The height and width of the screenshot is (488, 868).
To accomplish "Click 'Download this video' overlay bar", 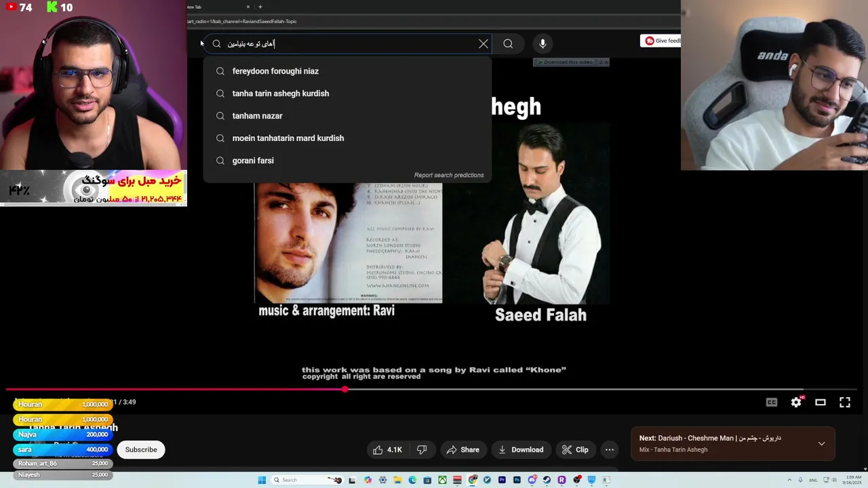I will click(x=571, y=62).
